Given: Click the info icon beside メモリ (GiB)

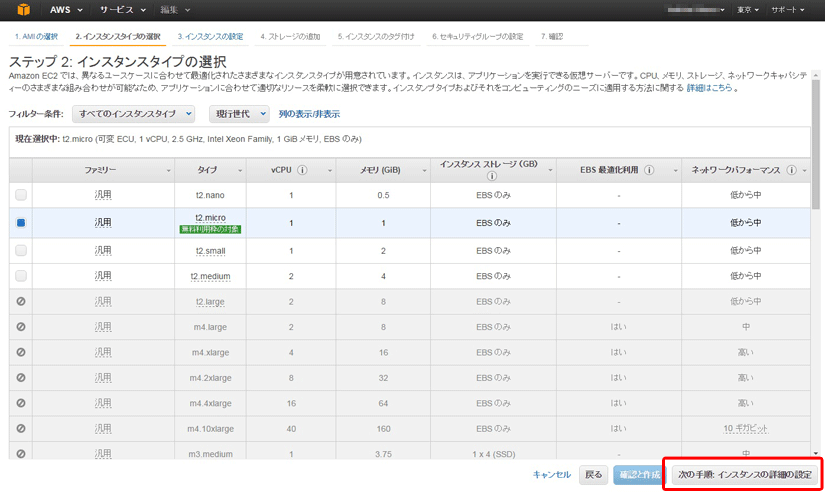Looking at the screenshot, I should 402,170.
